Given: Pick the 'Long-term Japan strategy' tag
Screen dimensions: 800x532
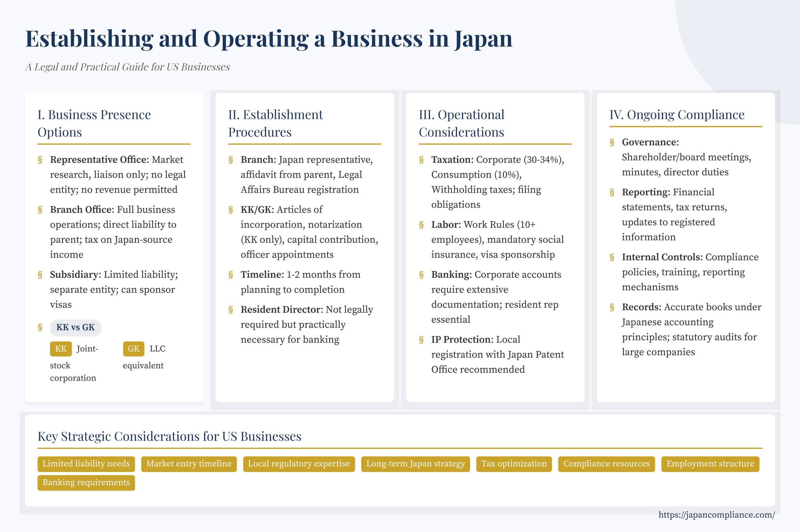Looking at the screenshot, I should [416, 464].
